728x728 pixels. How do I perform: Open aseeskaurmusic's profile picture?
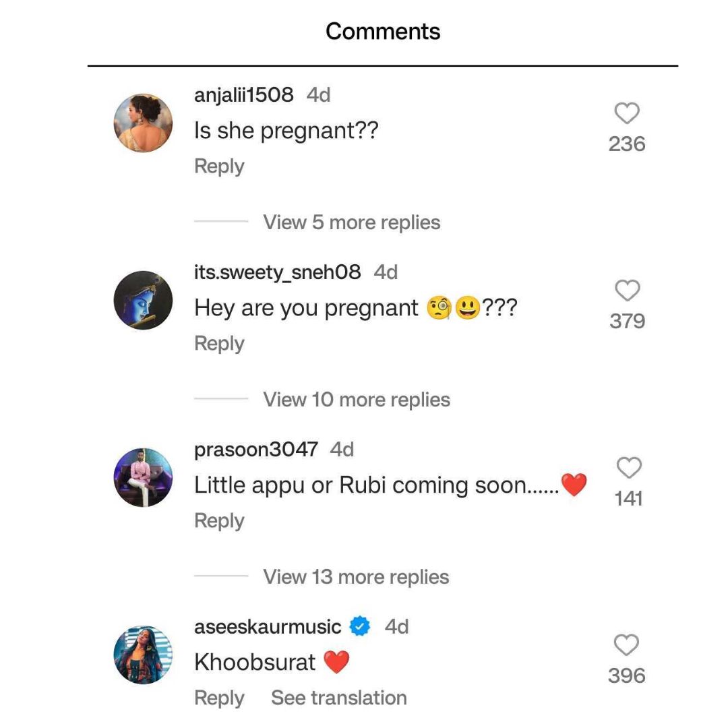click(x=143, y=655)
